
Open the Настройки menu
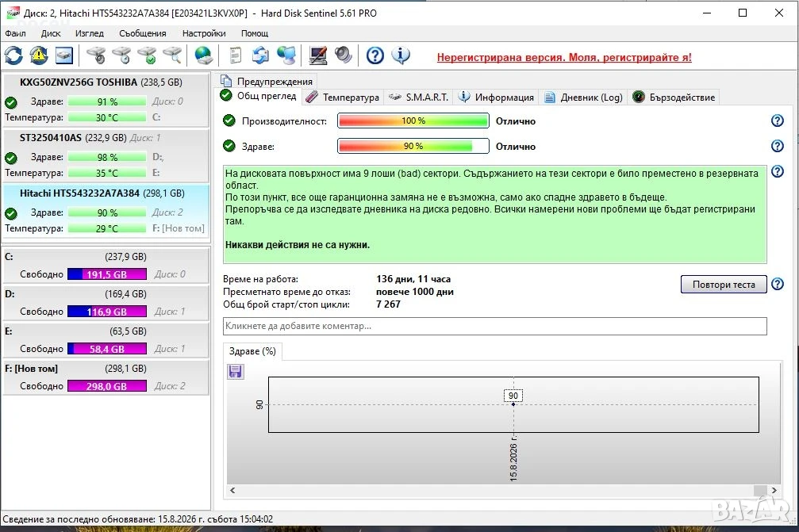[x=204, y=33]
